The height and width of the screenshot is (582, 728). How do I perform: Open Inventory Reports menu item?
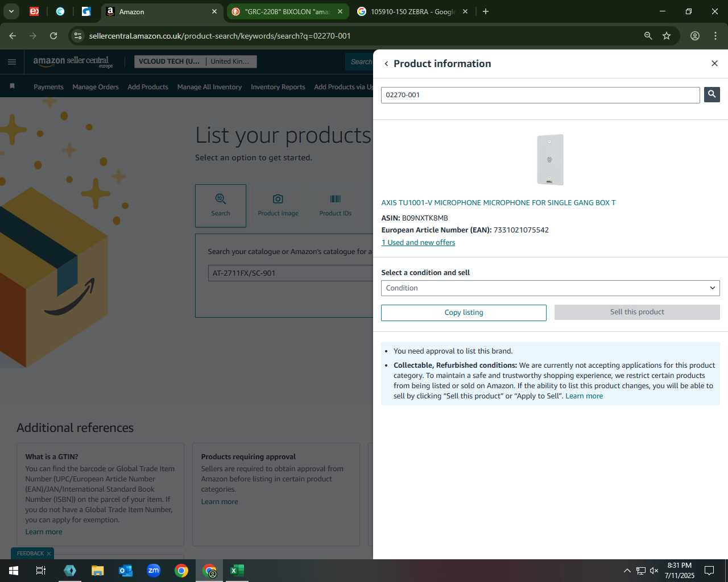click(278, 87)
